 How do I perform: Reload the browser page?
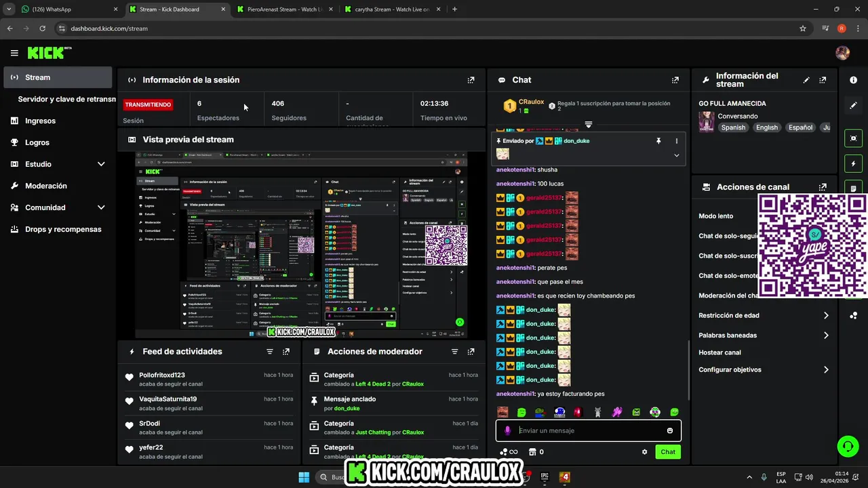click(x=43, y=28)
